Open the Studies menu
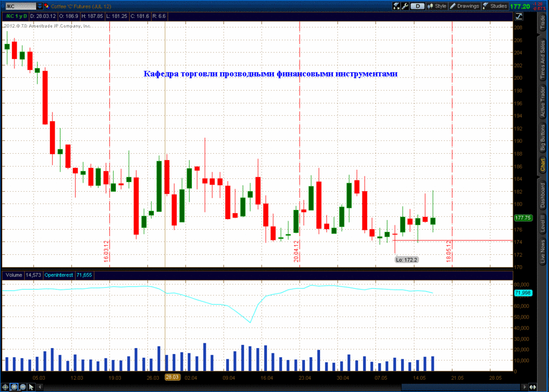The width and height of the screenshot is (549, 392). pos(495,6)
